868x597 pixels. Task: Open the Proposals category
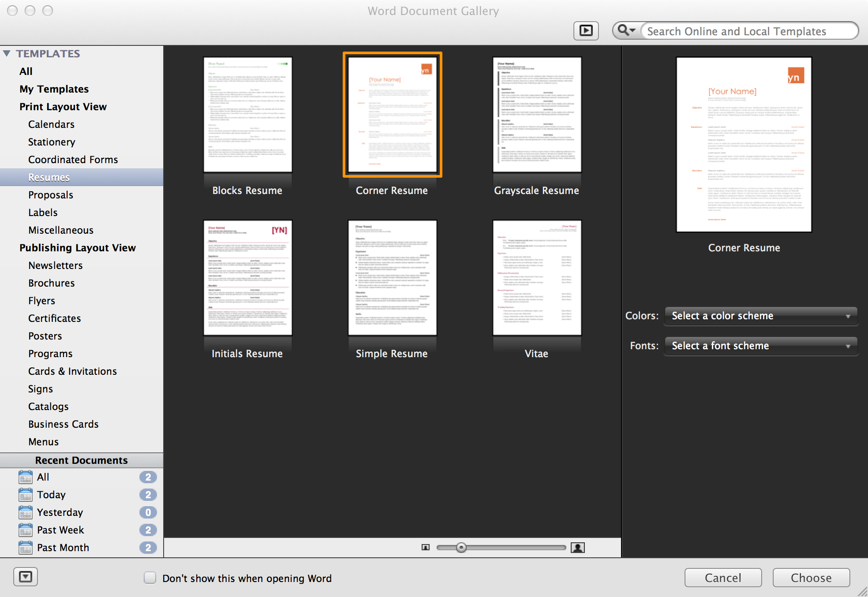51,195
